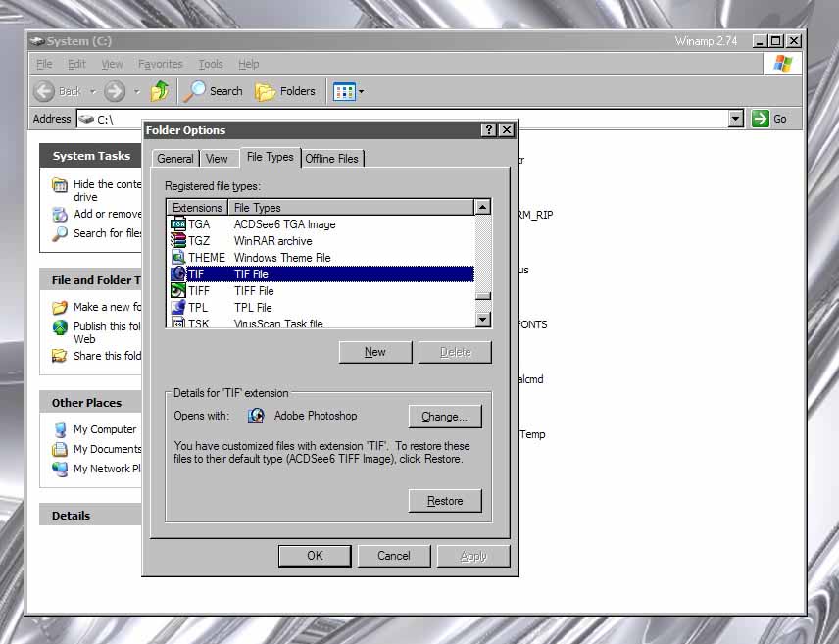Image resolution: width=839 pixels, height=644 pixels.
Task: Open the Back history dropdown arrow
Action: point(93,91)
